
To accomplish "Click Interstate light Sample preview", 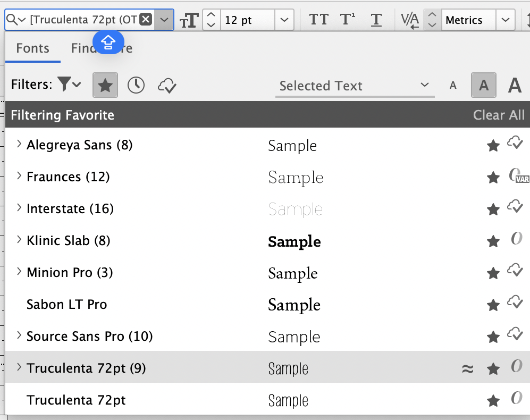I will point(296,209).
